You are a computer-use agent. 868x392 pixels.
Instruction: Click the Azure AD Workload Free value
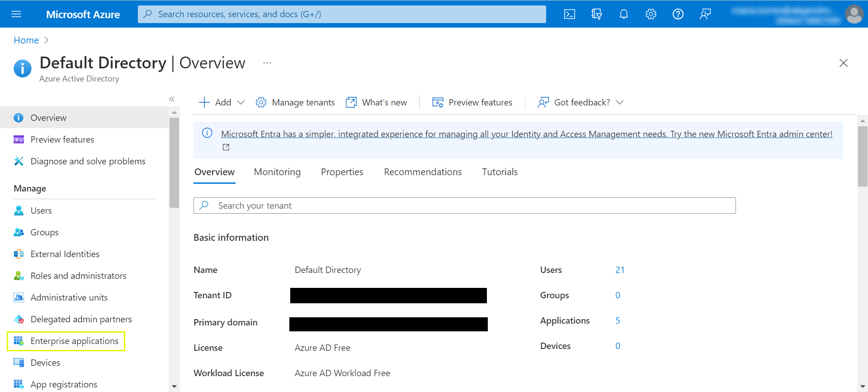click(x=342, y=373)
